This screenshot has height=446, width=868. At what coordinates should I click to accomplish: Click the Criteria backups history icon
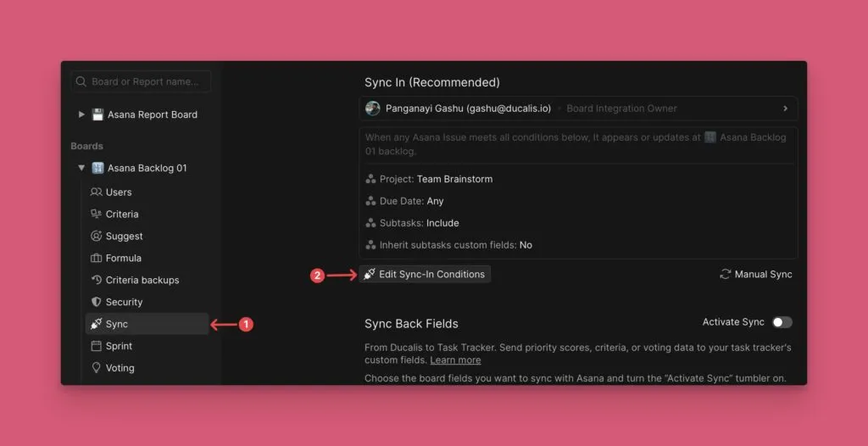coord(97,281)
